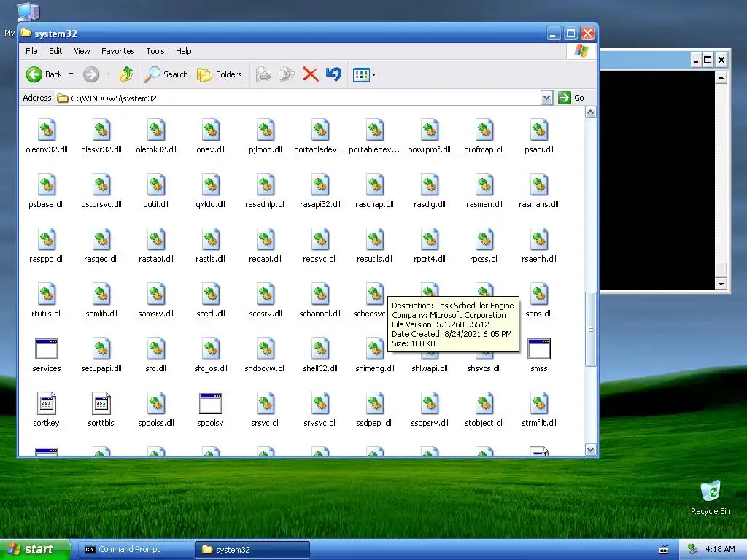Select the psapi.dll file
Viewport: 747px width, 560px height.
(539, 136)
